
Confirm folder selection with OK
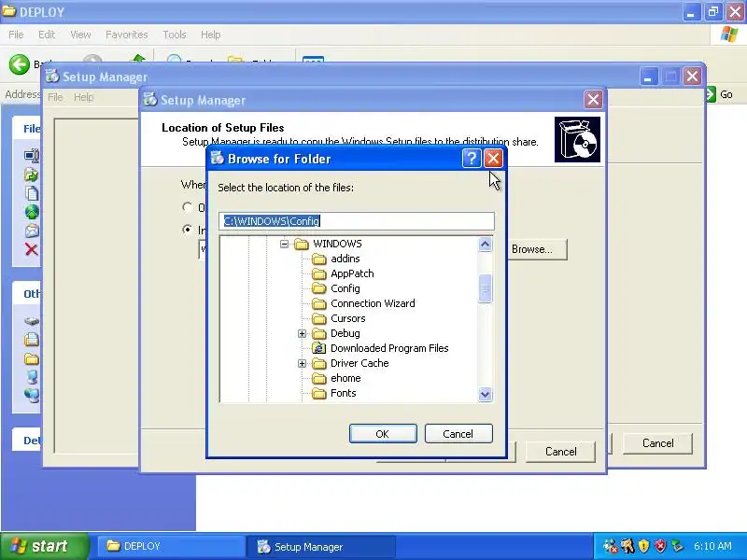tap(383, 434)
